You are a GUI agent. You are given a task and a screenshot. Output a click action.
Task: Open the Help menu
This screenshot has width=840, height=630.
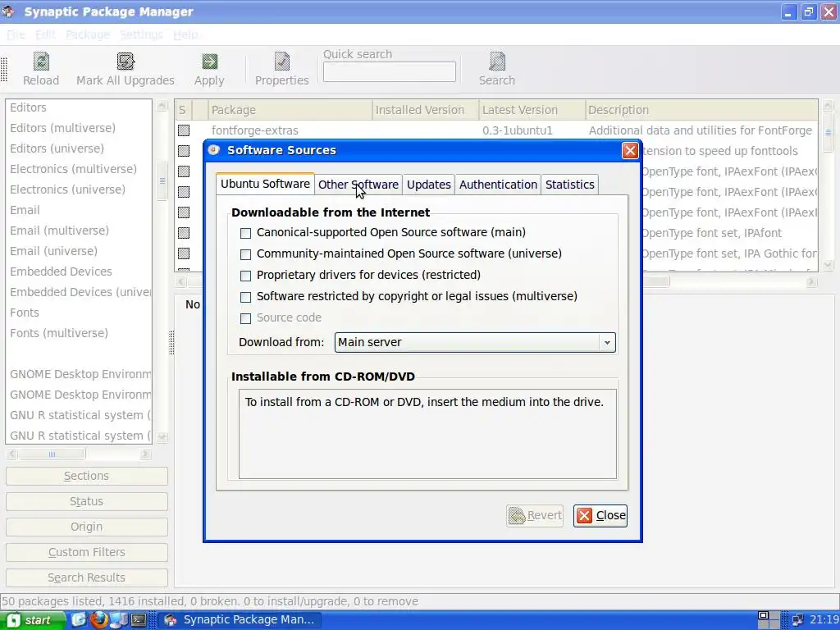point(185,34)
